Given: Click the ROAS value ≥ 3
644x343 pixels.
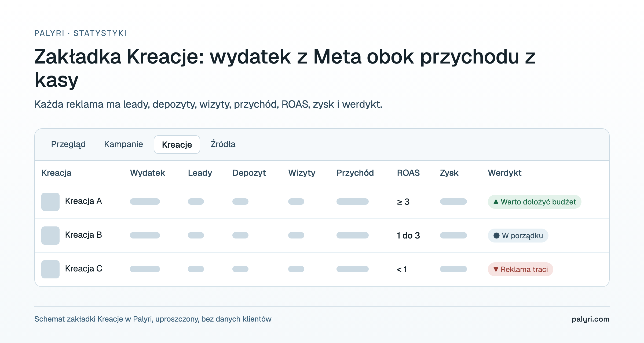Looking at the screenshot, I should click(403, 202).
